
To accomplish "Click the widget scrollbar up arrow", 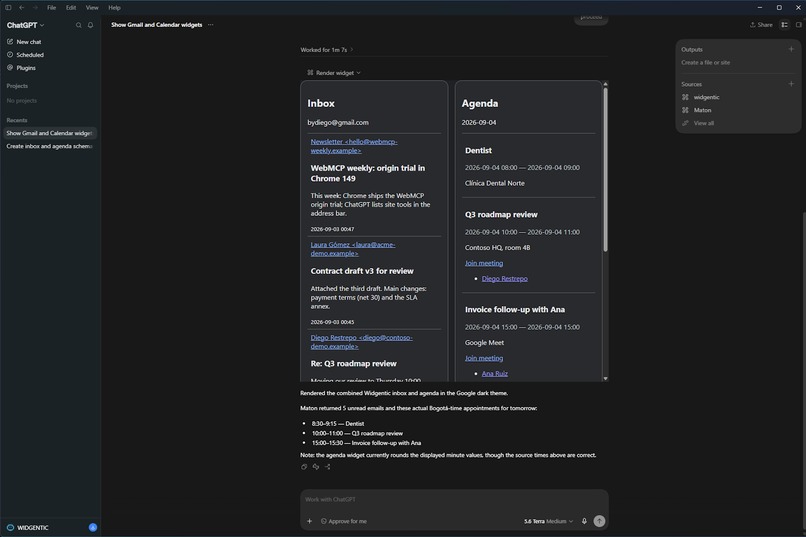I will coord(606,84).
